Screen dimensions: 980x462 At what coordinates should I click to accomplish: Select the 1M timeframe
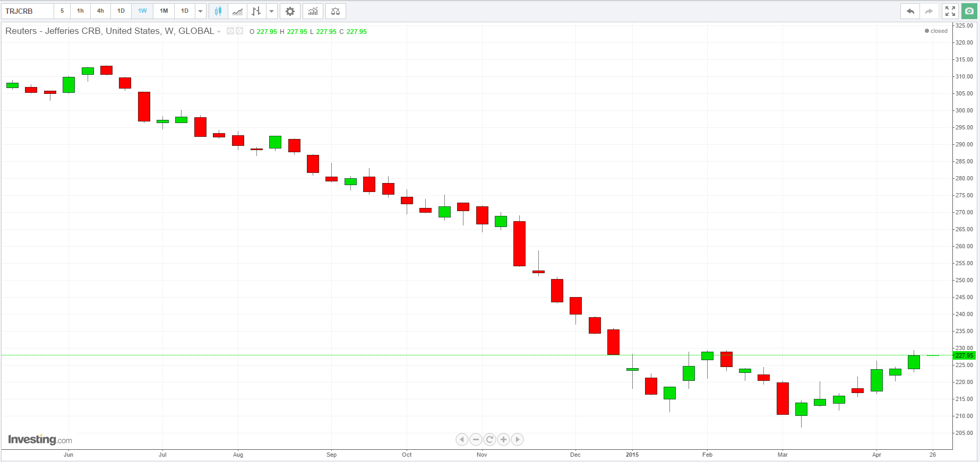coord(164,11)
